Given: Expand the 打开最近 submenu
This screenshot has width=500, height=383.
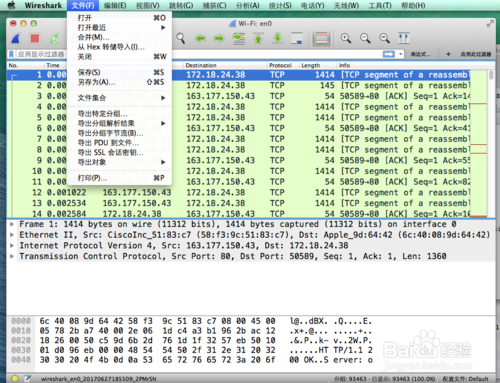Looking at the screenshot, I should coord(119,27).
